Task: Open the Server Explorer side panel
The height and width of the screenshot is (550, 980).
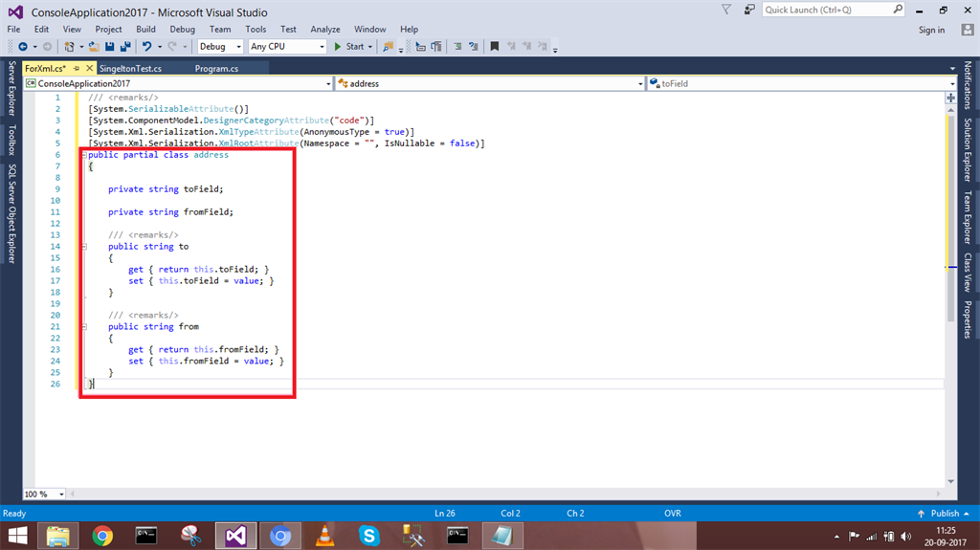Action: pyautogui.click(x=11, y=88)
